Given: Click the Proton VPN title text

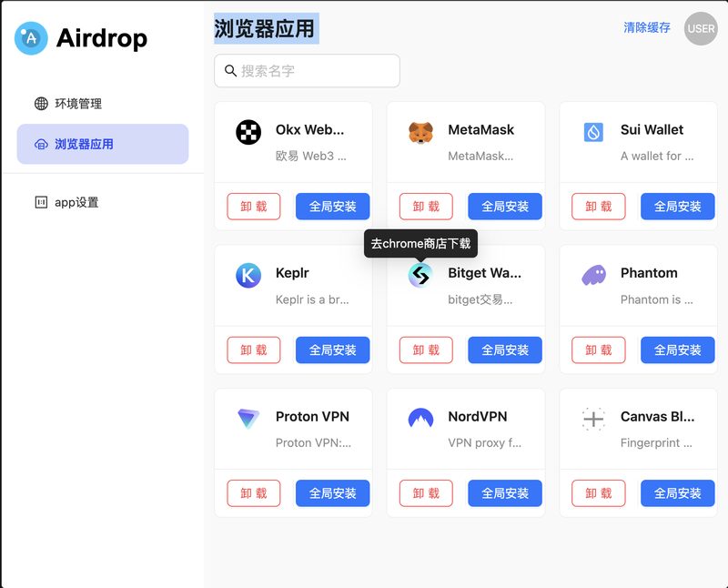Looking at the screenshot, I should point(312,417).
